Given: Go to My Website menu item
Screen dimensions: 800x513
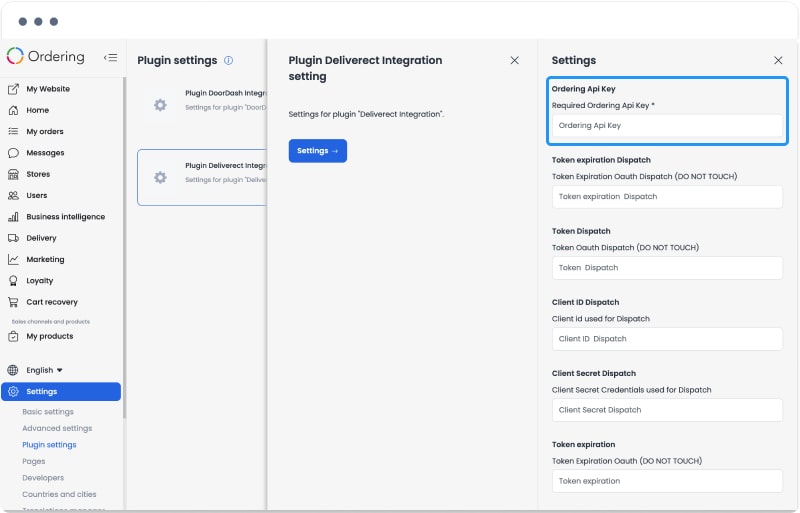Looking at the screenshot, I should [48, 89].
